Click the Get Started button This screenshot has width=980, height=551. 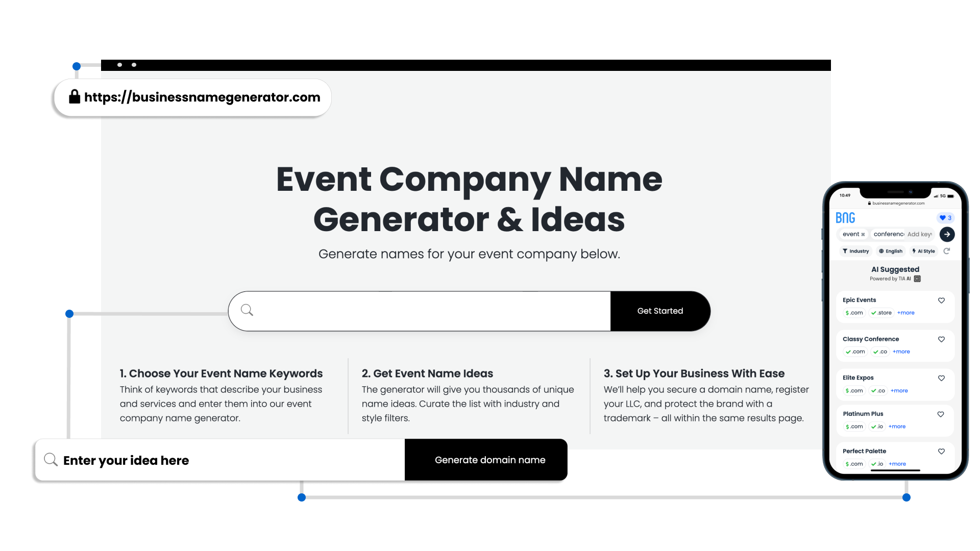(660, 310)
